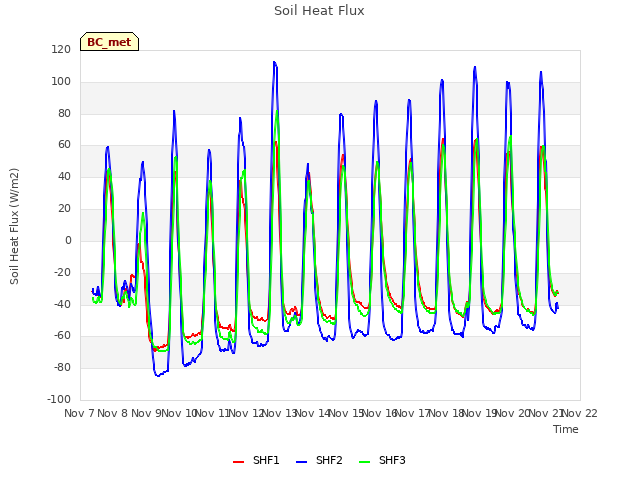Click the SHF3 green peak on Nov 12
The height and width of the screenshot is (480, 640).
pyautogui.click(x=277, y=111)
